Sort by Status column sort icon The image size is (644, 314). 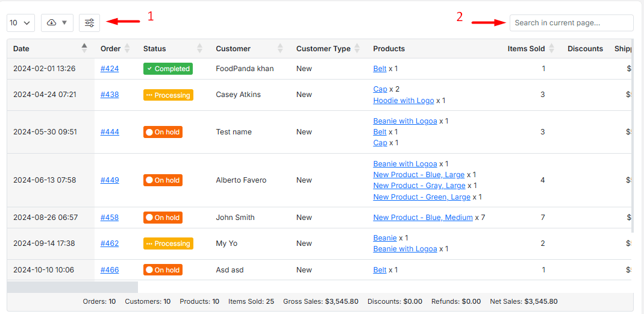coord(200,48)
